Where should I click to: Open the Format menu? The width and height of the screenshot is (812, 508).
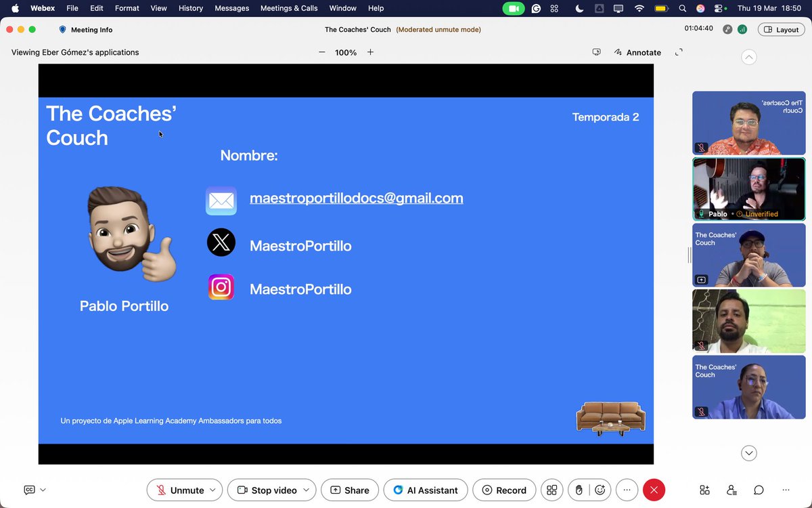127,8
